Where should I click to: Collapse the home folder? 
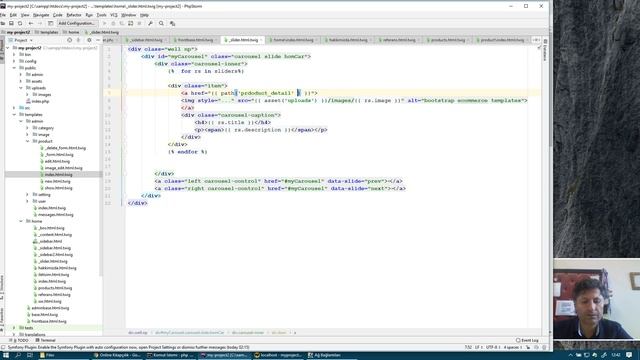[x=21, y=221]
